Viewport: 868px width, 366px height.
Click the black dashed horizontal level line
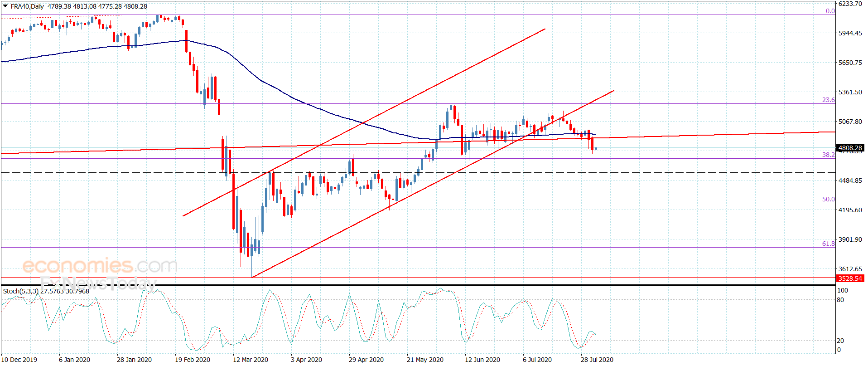click(x=418, y=173)
